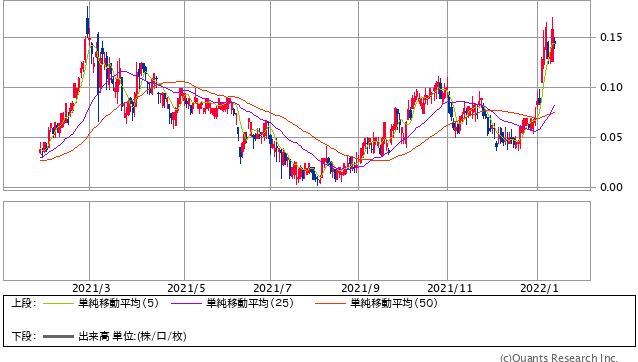This screenshot has height=362, width=638.
Task: Click the (c)Quants Research Inc. credit
Action: click(559, 358)
